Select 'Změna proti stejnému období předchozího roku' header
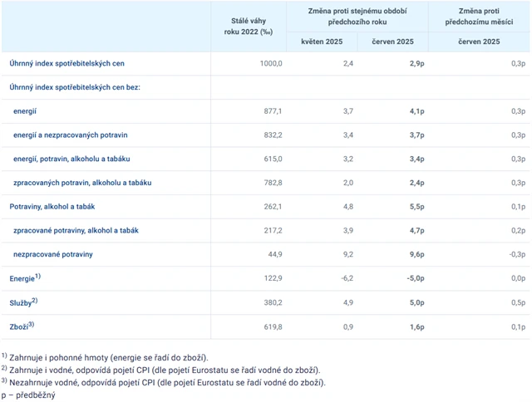The image size is (532, 402). tap(357, 14)
